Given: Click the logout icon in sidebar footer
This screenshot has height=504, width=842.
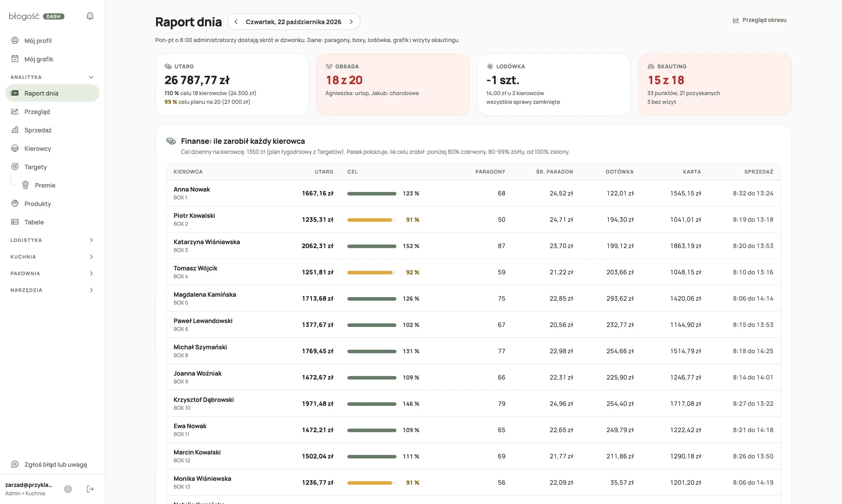Looking at the screenshot, I should point(90,489).
